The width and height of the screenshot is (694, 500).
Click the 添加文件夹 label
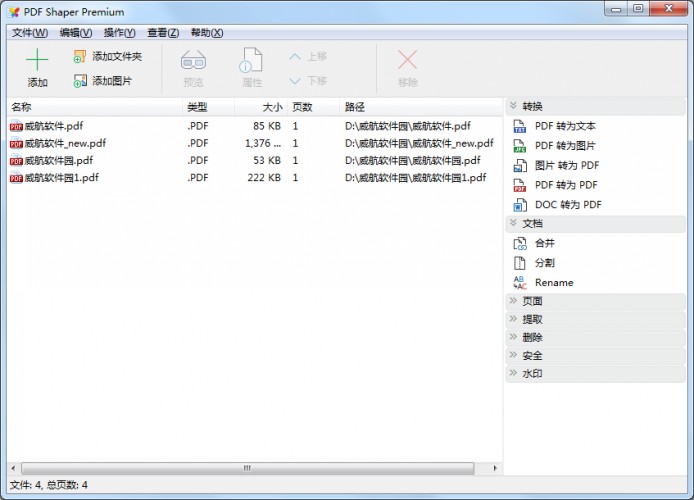[117, 57]
